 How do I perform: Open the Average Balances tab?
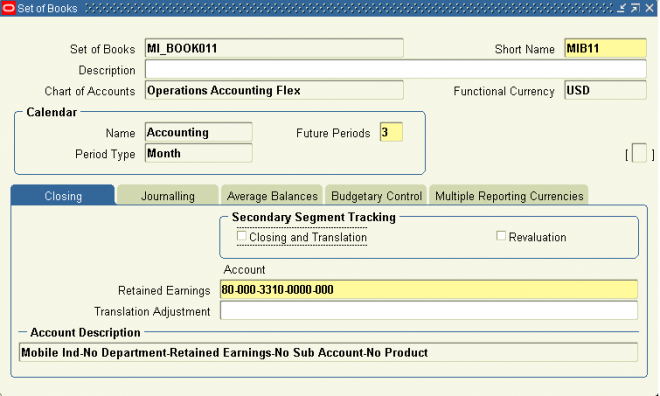pyautogui.click(x=272, y=195)
